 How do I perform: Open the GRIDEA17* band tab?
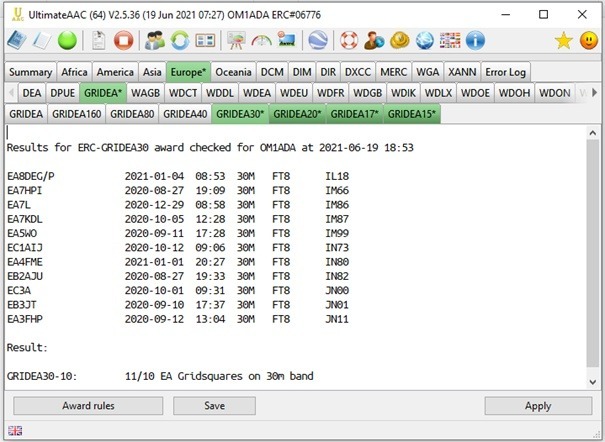tap(354, 114)
